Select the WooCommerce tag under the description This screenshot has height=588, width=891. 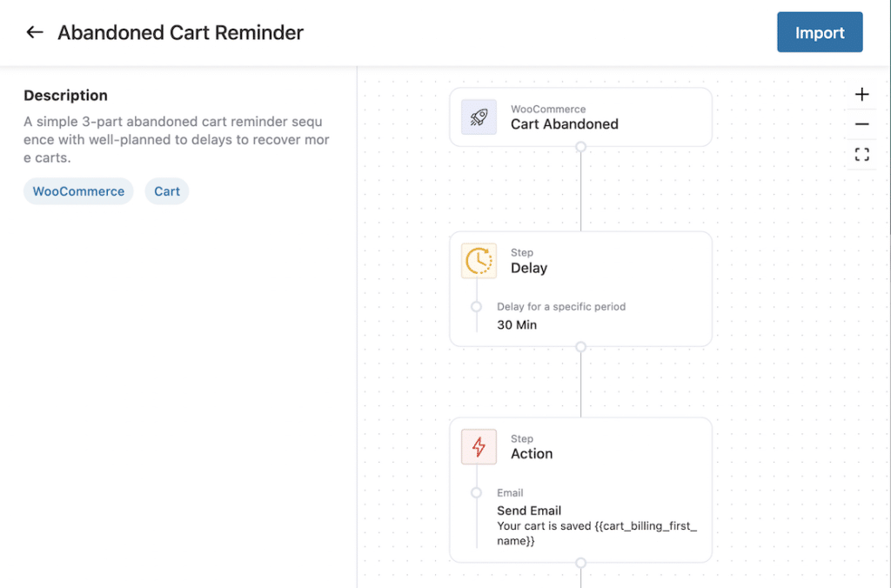tap(78, 191)
